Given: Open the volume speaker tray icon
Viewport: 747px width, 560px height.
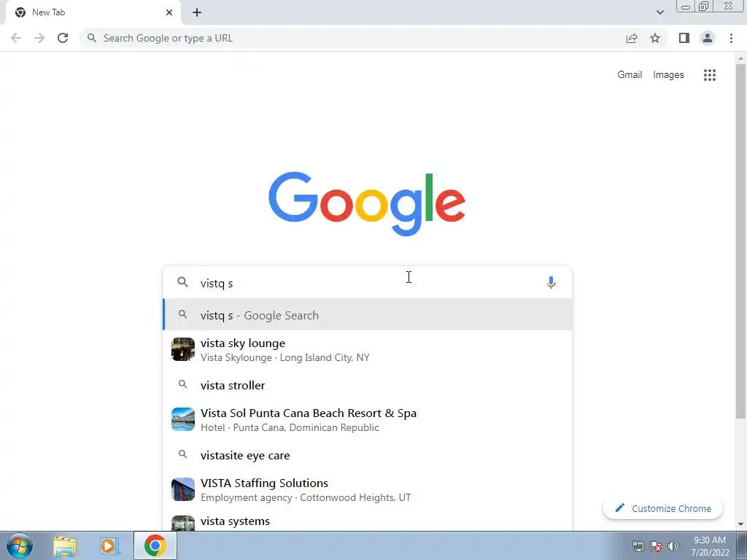Looking at the screenshot, I should click(x=673, y=545).
